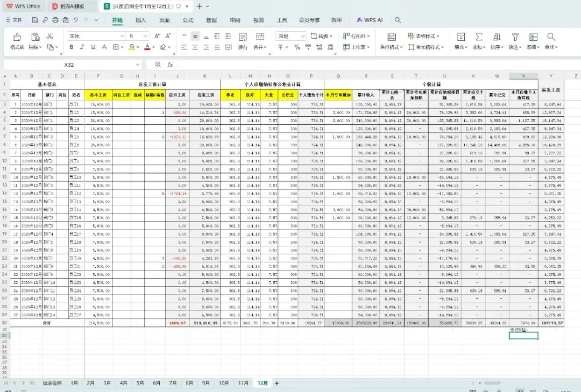
Task: Click the AutoSum (求和) sigma icon
Action: pos(479,37)
